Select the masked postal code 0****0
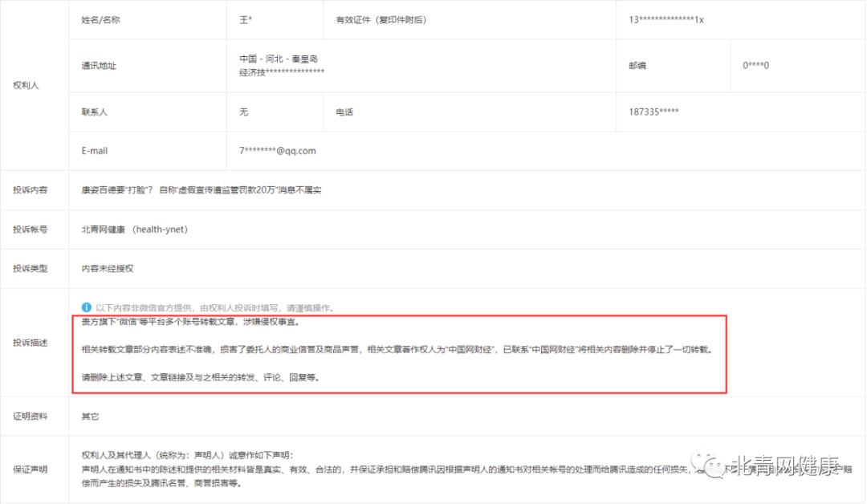 (756, 65)
